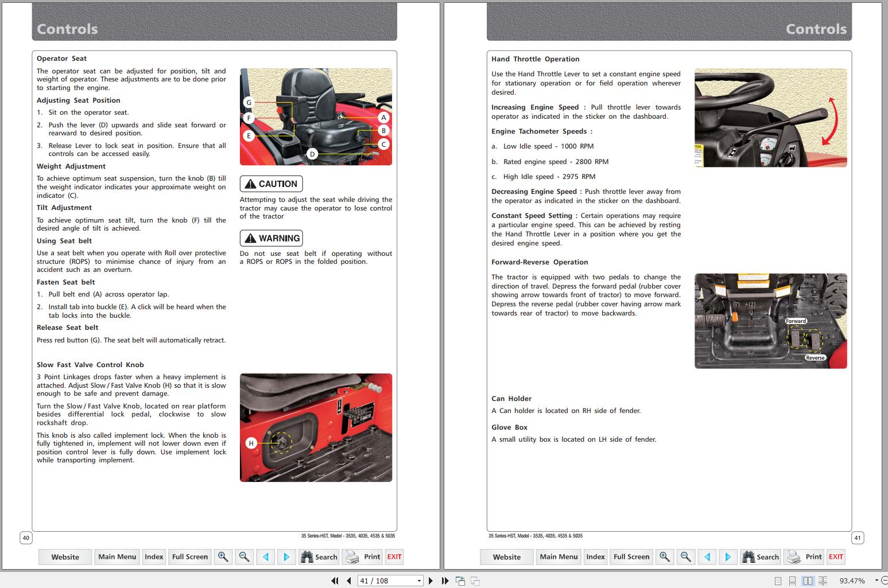Toggle Full Screen mode from left page

pyautogui.click(x=189, y=556)
